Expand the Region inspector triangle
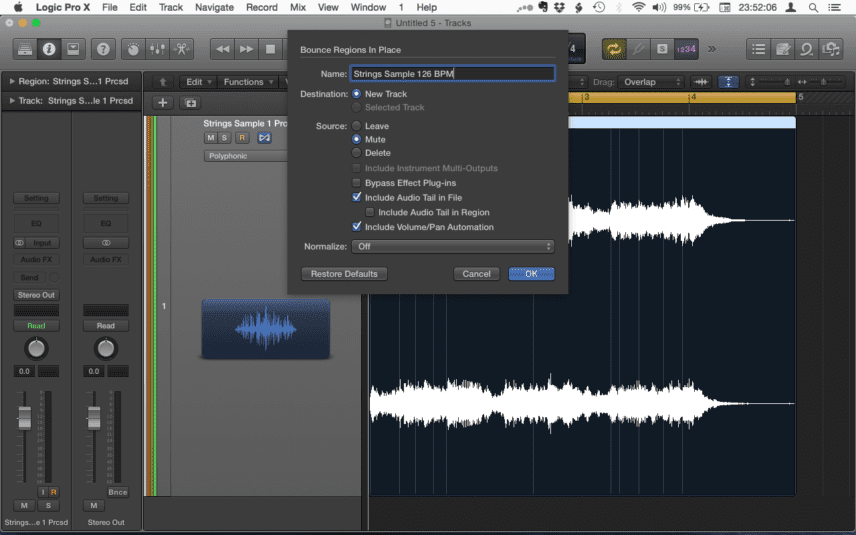The width and height of the screenshot is (856, 535). tap(12, 81)
